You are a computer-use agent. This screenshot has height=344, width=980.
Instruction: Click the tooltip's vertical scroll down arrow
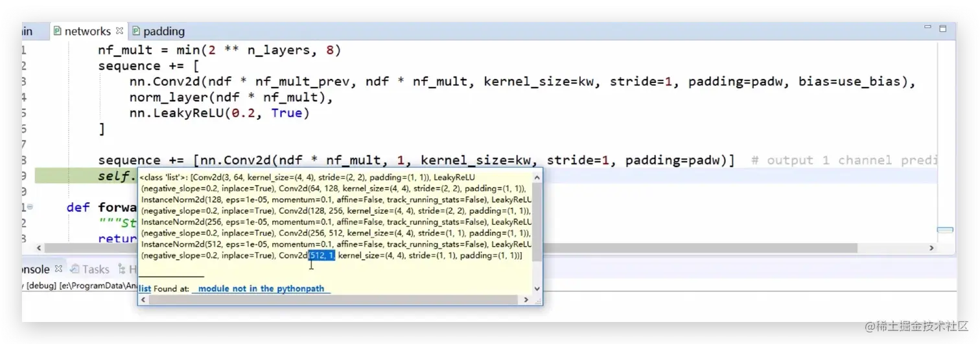537,289
